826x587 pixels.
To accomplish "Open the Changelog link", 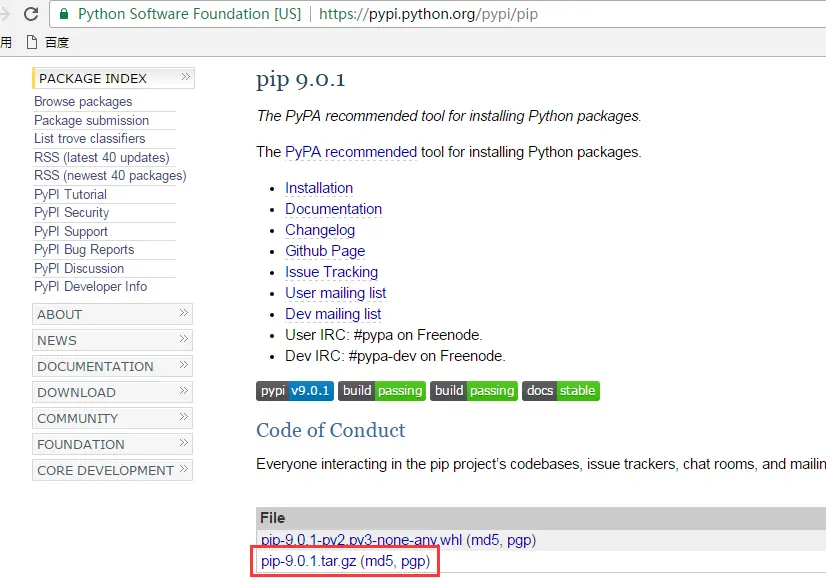I will pos(320,230).
